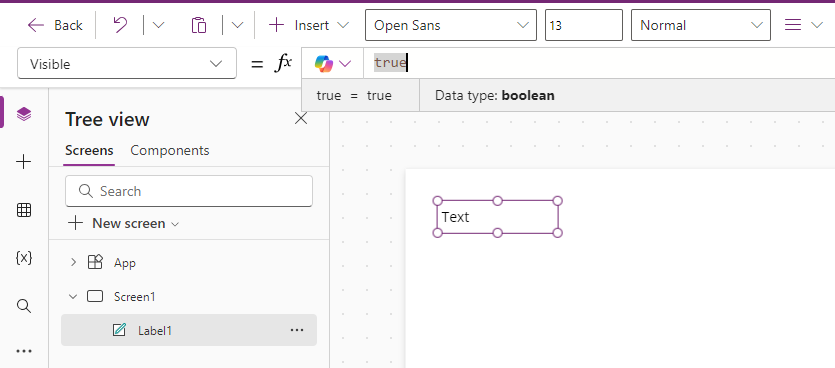Viewport: 835px width, 368px height.
Task: Click the magnifier icon in Search box
Action: pos(86,191)
